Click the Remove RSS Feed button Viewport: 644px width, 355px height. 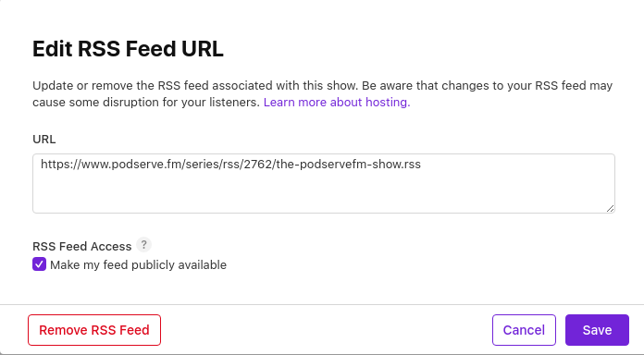coord(94,330)
